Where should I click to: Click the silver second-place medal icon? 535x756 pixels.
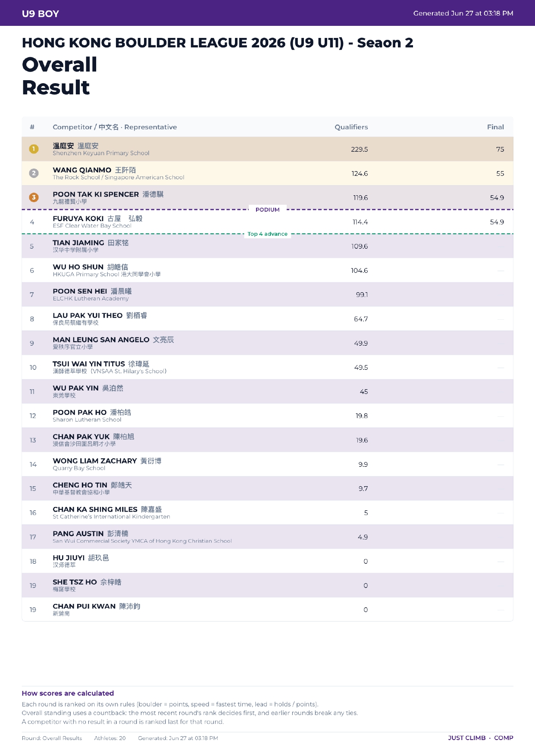pos(34,173)
